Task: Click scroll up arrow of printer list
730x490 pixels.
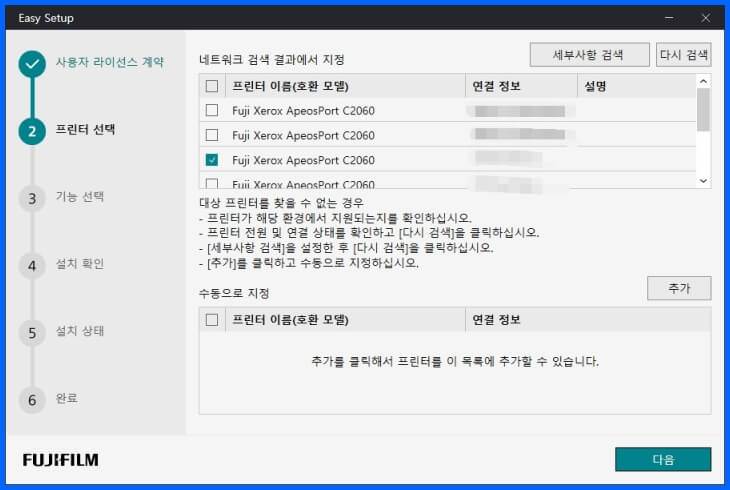Action: pyautogui.click(x=703, y=82)
